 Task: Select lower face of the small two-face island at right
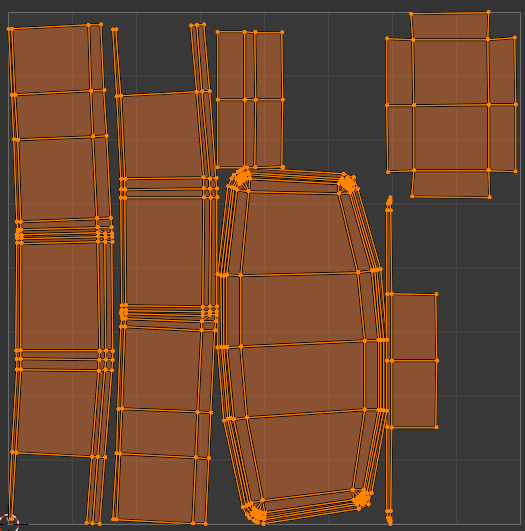(414, 394)
